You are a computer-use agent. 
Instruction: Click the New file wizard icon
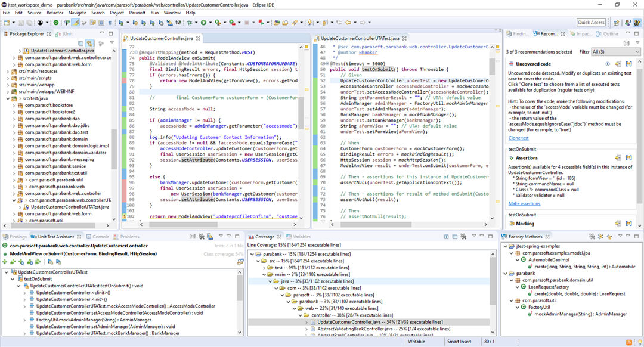tap(7, 23)
